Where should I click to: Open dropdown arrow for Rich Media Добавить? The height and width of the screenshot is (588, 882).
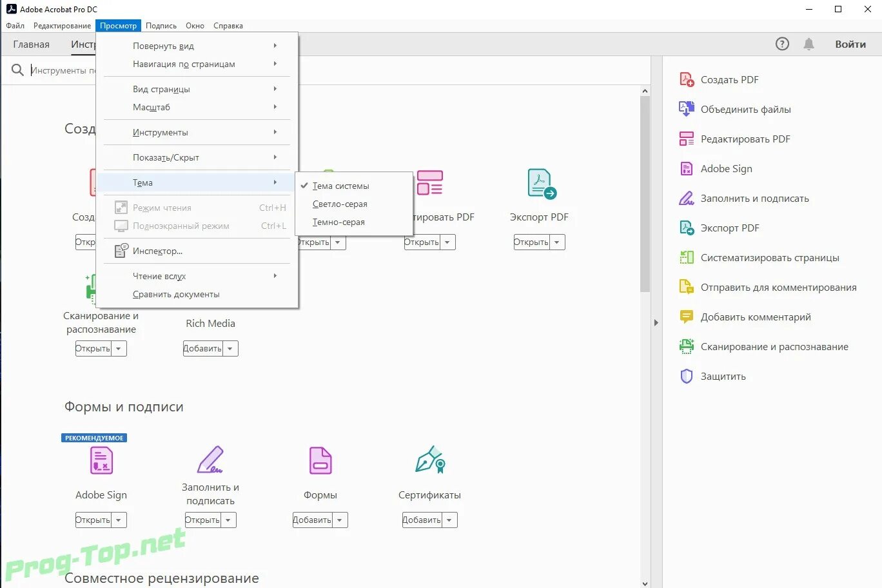[231, 349]
